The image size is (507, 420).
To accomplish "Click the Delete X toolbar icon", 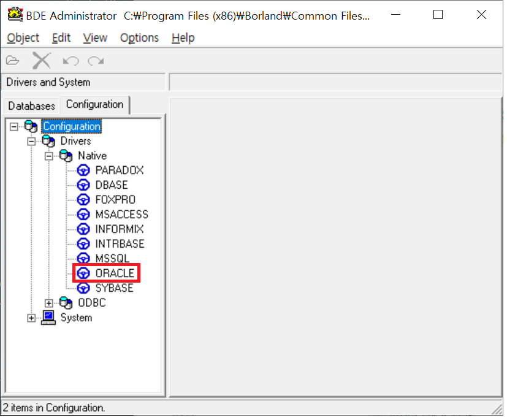I will click(41, 60).
